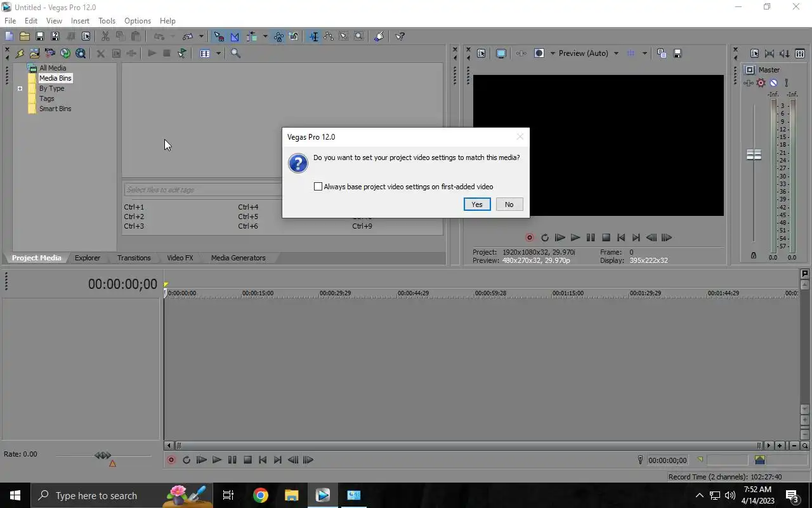Click Stop button in timeline transport
Screen dimensions: 812x508
coord(247,460)
